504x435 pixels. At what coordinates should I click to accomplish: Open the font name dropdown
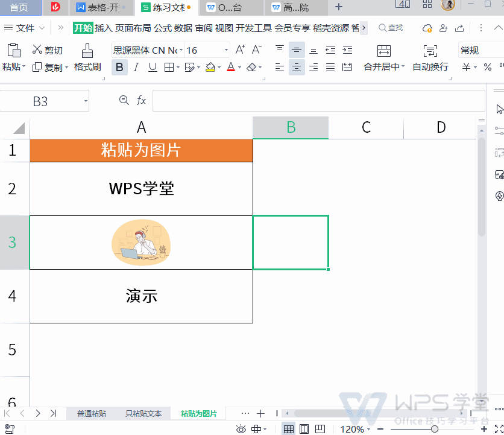pyautogui.click(x=181, y=50)
